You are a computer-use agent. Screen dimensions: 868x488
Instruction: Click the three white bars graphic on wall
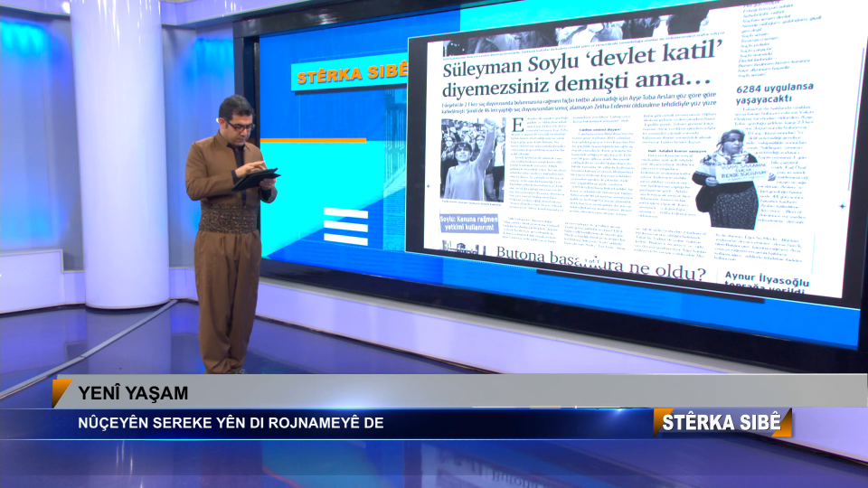pyautogui.click(x=346, y=226)
